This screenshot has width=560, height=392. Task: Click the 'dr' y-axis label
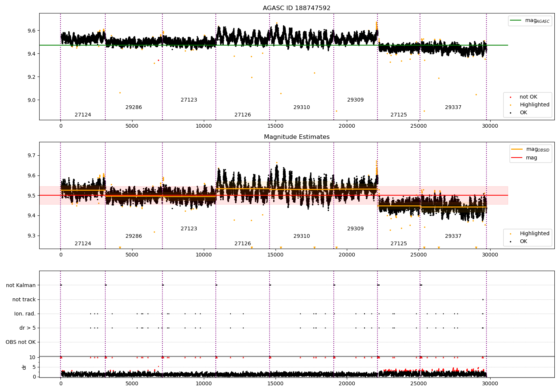click(24, 367)
